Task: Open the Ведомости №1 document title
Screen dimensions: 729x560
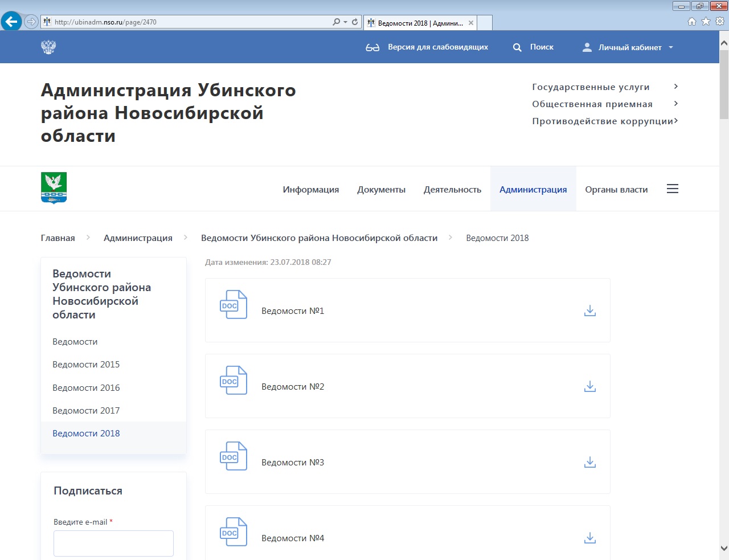Action: point(293,311)
